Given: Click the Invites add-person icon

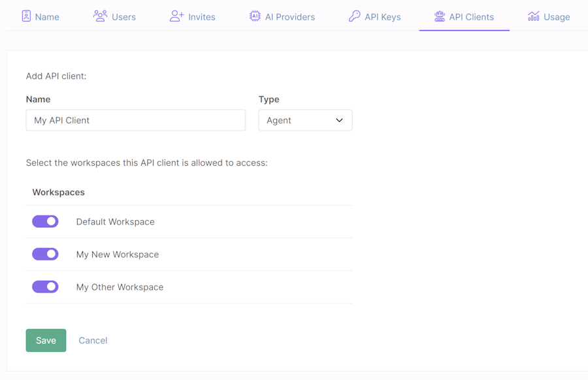Looking at the screenshot, I should pyautogui.click(x=176, y=16).
